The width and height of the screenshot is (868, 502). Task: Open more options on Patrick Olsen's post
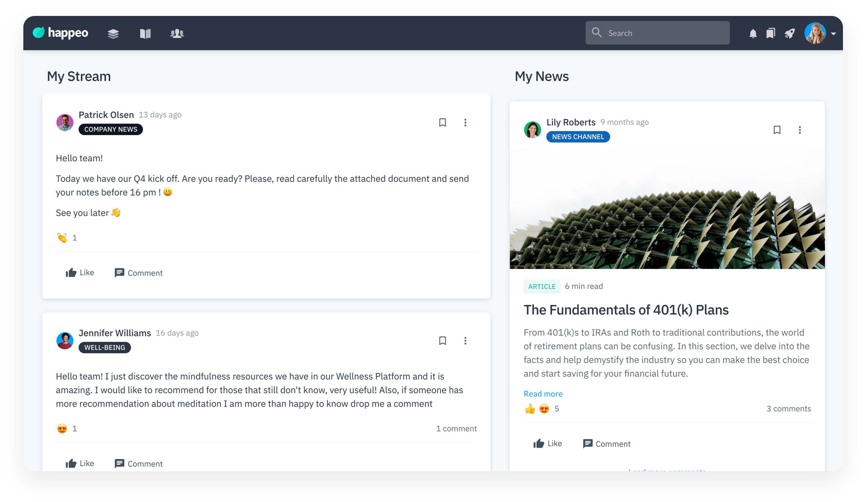click(465, 122)
